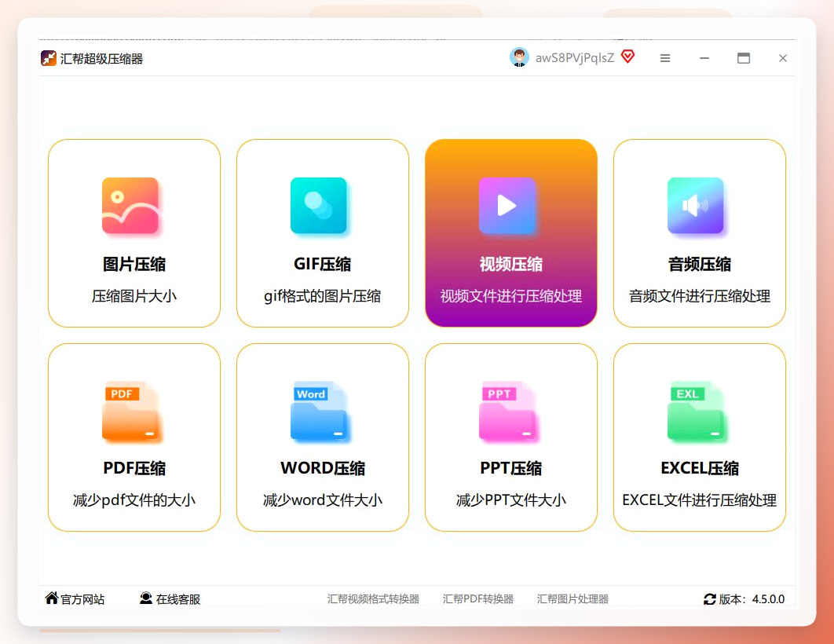Click the PDF folder icon
The height and width of the screenshot is (644, 834).
(x=130, y=410)
